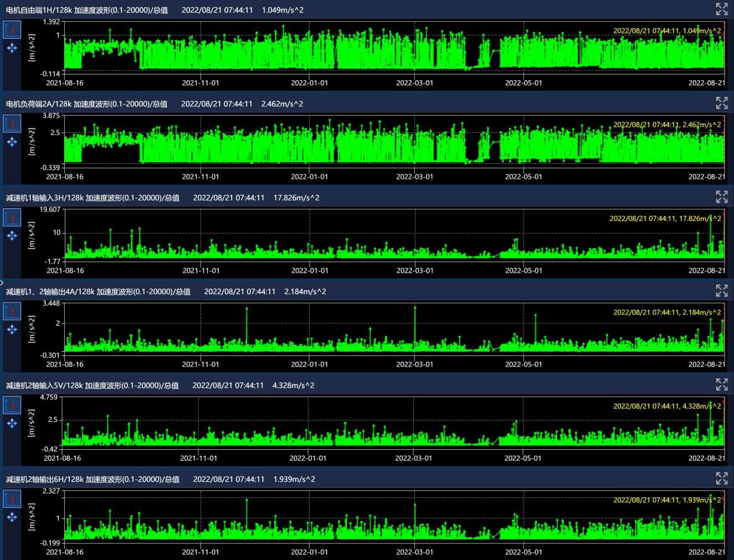Expand the collapsed left side panel arrow

[x=2, y=282]
